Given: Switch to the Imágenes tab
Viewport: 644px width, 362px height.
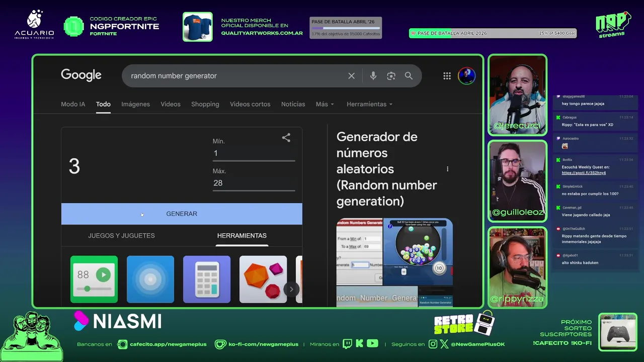Looking at the screenshot, I should 135,104.
